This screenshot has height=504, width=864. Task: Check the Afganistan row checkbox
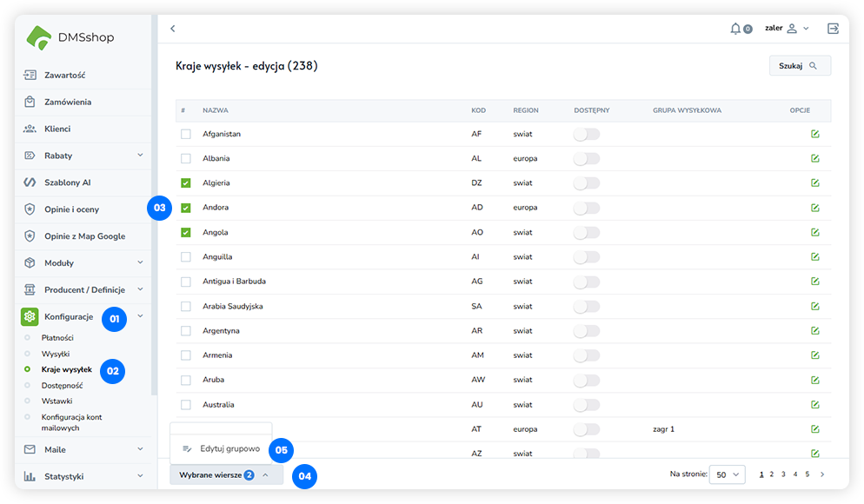point(186,134)
